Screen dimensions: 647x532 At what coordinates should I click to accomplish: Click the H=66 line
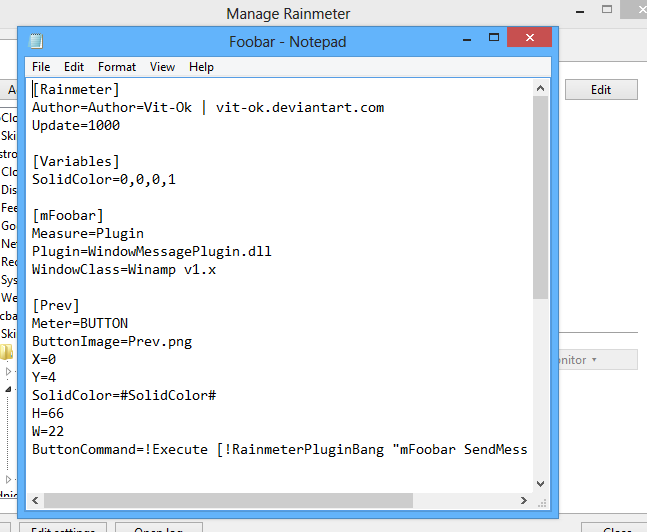(x=48, y=414)
